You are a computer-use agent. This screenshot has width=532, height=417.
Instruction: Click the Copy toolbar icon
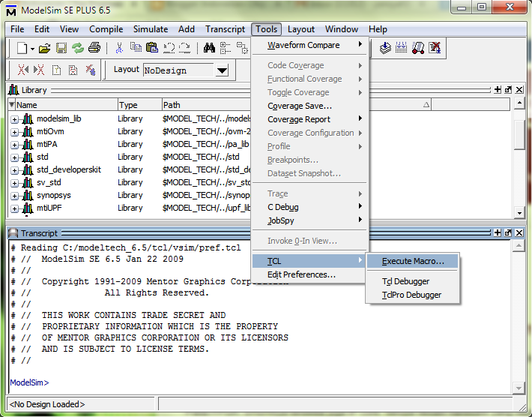click(136, 47)
